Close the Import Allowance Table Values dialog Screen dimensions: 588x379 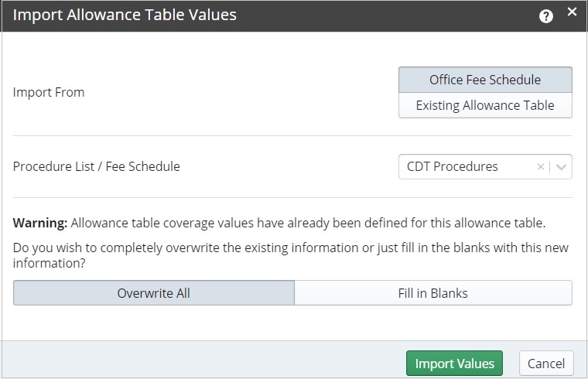click(x=572, y=12)
